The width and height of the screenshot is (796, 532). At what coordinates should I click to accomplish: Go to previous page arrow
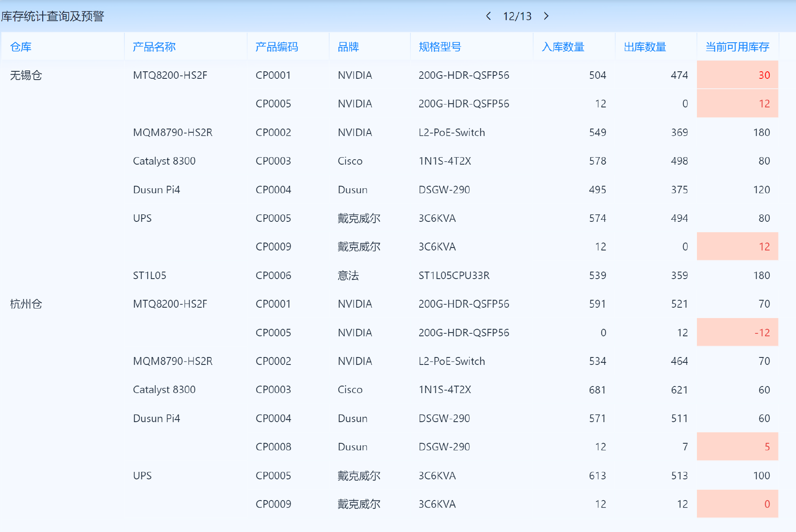click(488, 16)
